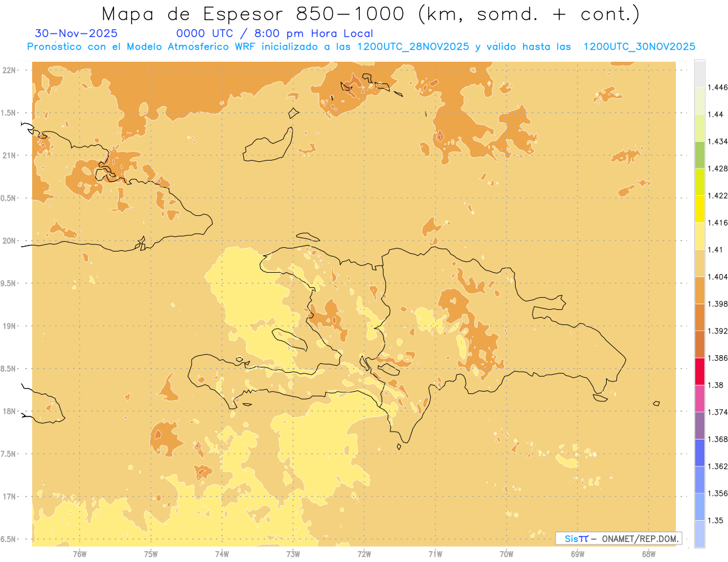Click the legend value 1.434
This screenshot has height=562, width=728.
coord(718,142)
